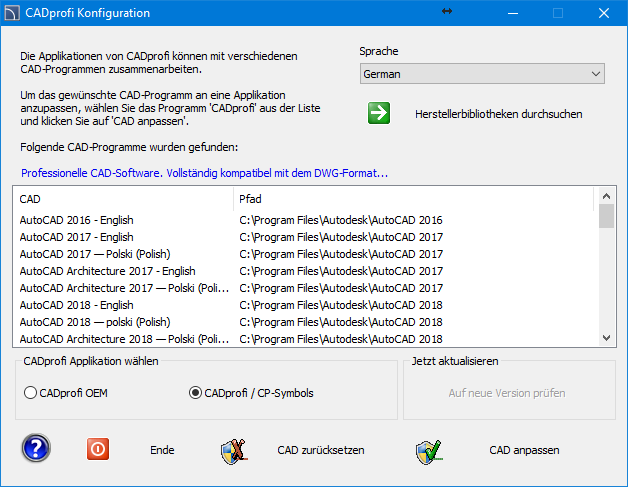Click the list scrollbar down arrow
The height and width of the screenshot is (487, 628).
click(606, 339)
